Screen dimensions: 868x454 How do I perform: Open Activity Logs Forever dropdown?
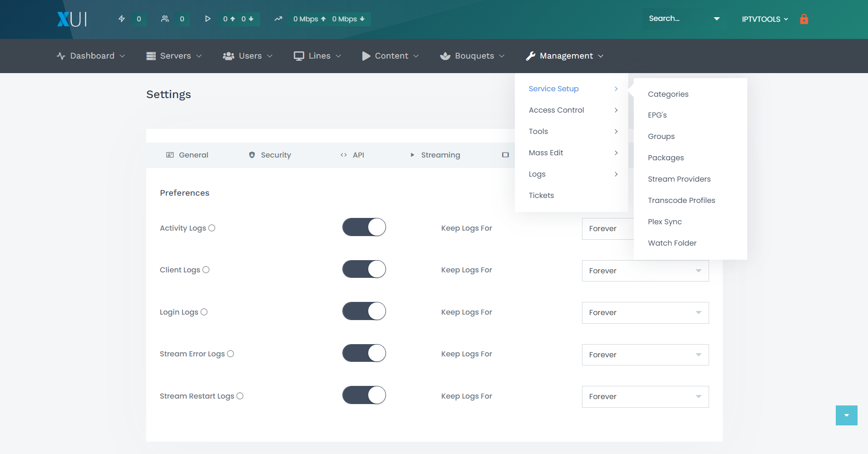point(607,229)
